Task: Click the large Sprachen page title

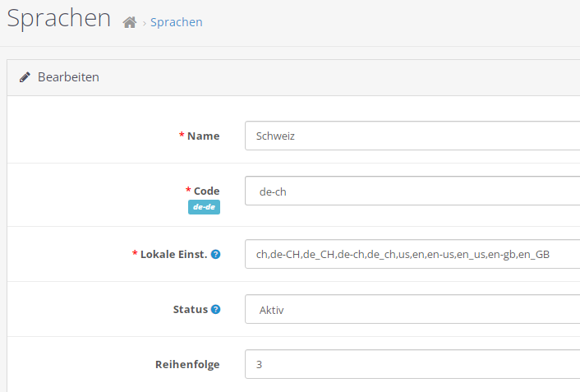Action: click(x=59, y=18)
